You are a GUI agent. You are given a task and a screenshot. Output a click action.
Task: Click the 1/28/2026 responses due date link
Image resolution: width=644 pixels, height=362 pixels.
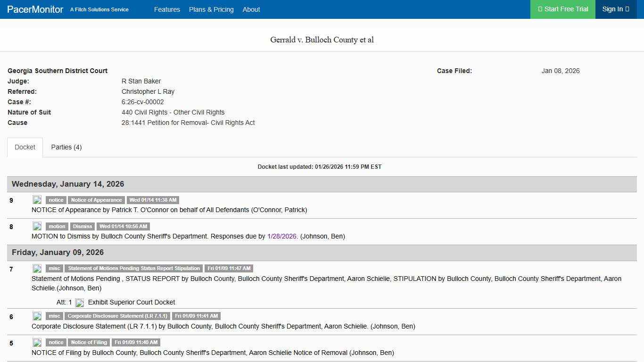click(282, 236)
